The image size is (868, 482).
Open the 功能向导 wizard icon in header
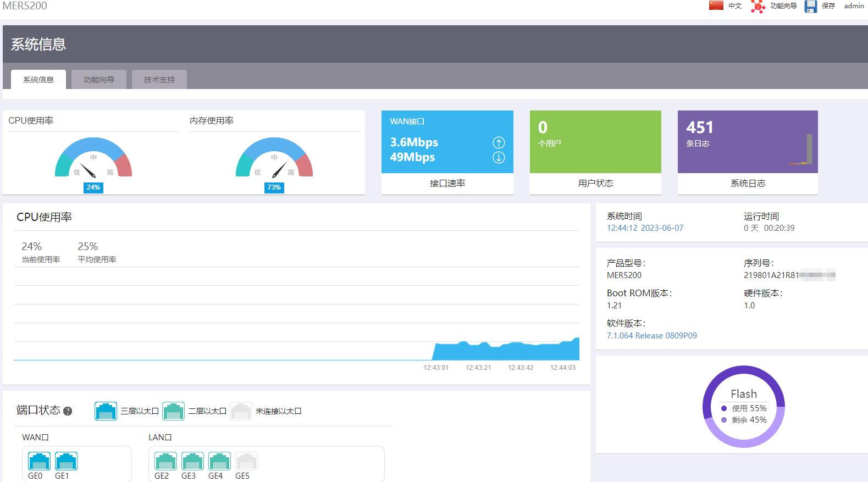pos(758,6)
